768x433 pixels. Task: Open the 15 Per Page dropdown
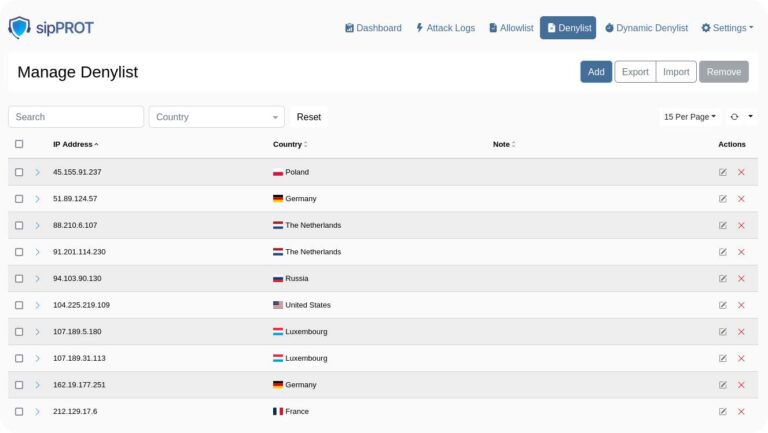point(690,117)
